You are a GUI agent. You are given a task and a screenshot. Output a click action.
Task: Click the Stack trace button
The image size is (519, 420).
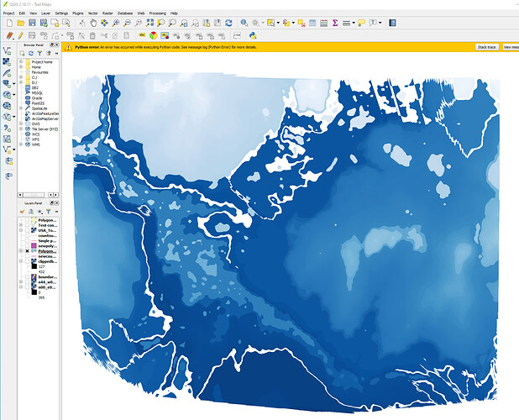coord(486,47)
